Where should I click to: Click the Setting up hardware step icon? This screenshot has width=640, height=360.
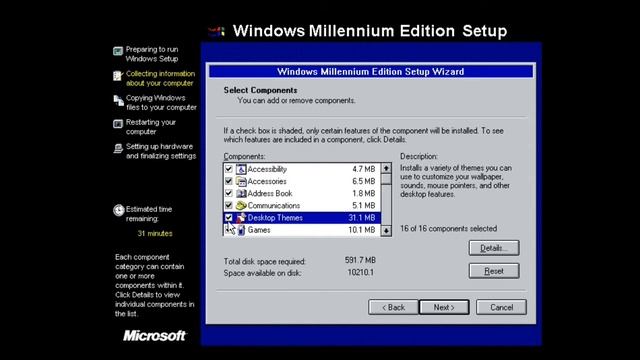tap(118, 148)
